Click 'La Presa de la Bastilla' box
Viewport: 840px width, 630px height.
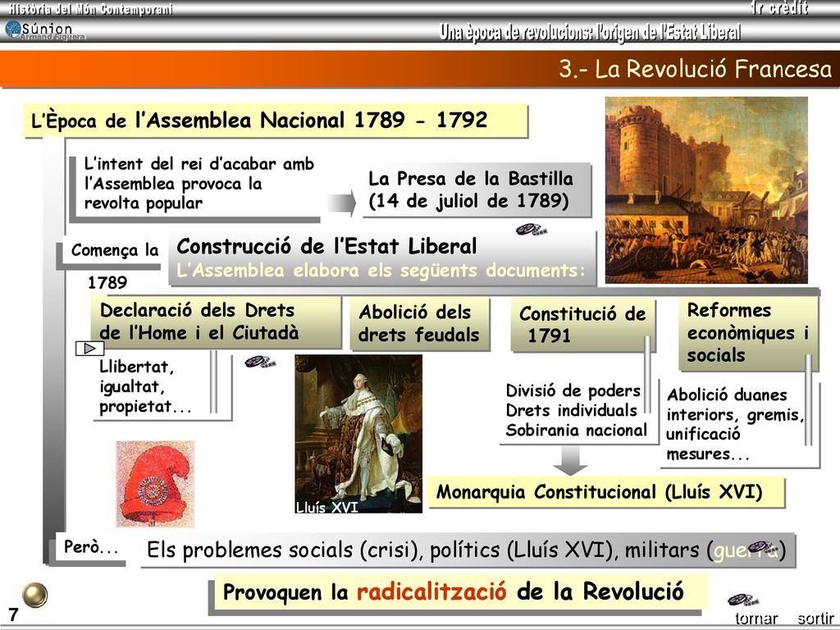477,189
